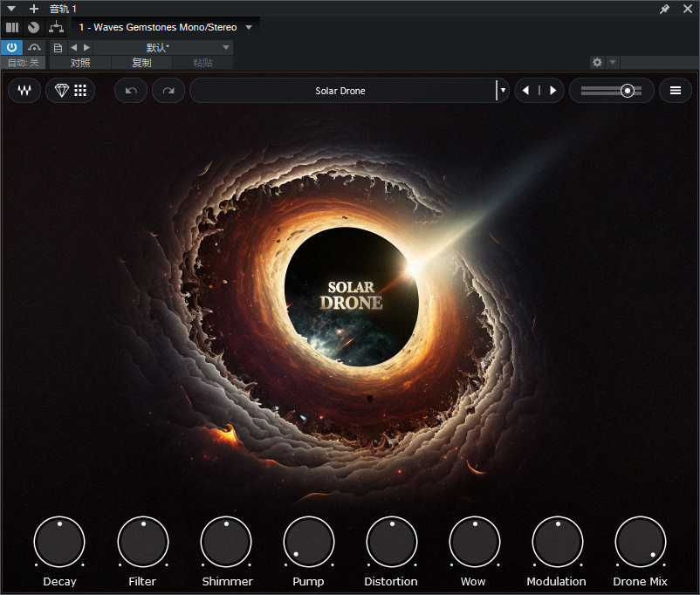Viewport: 700px width, 595px height.
Task: Expand the plugin selector dropdown arrow
Action: point(249,28)
